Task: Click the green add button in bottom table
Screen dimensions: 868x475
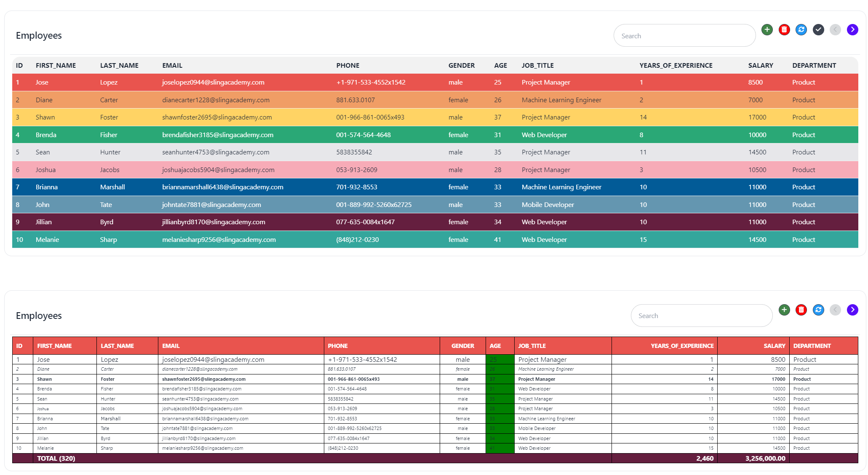Action: click(x=784, y=310)
